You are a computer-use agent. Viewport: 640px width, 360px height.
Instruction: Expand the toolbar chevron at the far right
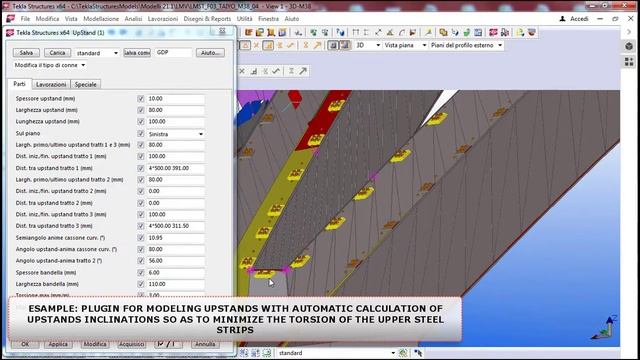point(629,32)
